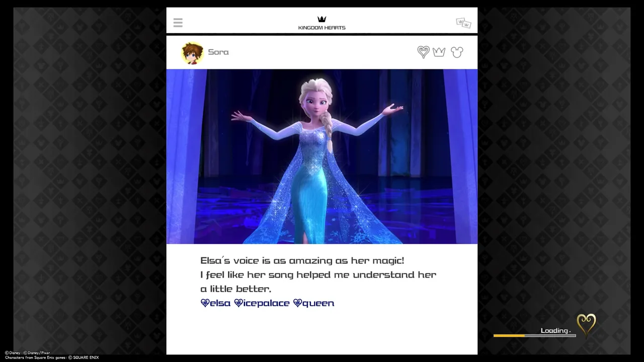Viewport: 644px width, 362px height.
Task: Click the golden heart loading icon
Action: point(586,325)
